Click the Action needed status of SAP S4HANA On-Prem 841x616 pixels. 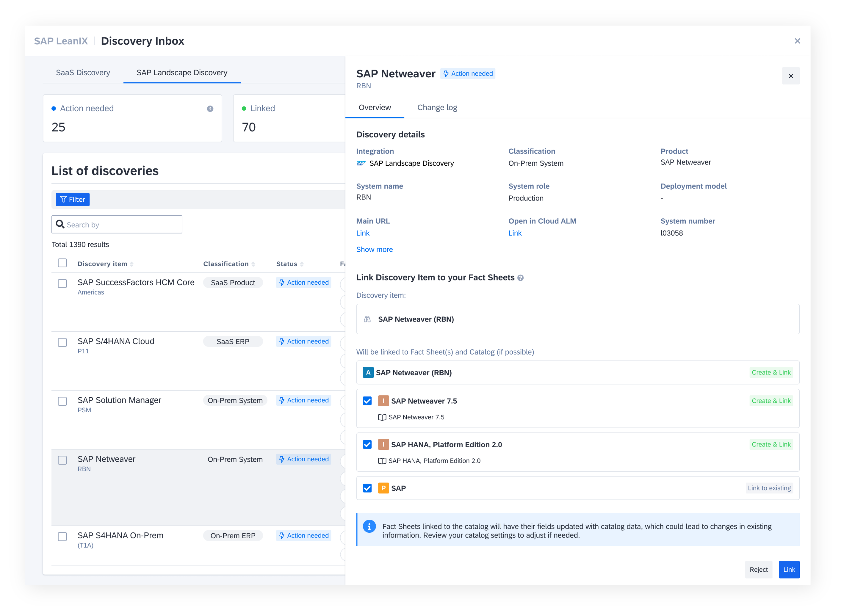click(x=303, y=536)
